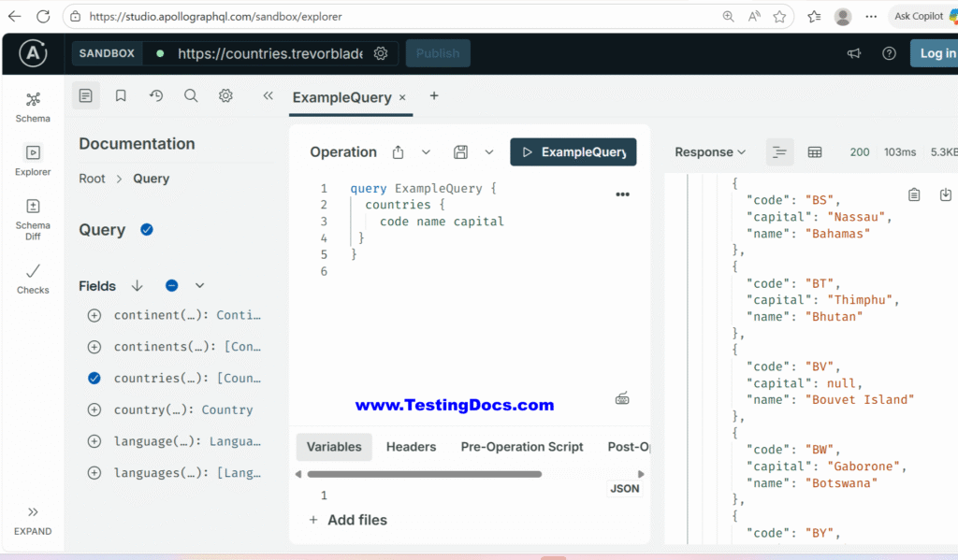View the operation history
The image size is (958, 560).
[x=155, y=95]
